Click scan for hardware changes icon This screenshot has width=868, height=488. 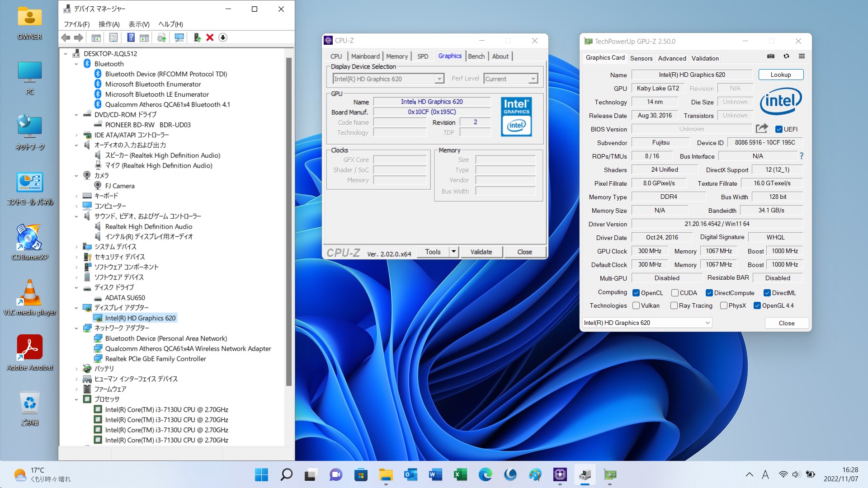pos(179,38)
